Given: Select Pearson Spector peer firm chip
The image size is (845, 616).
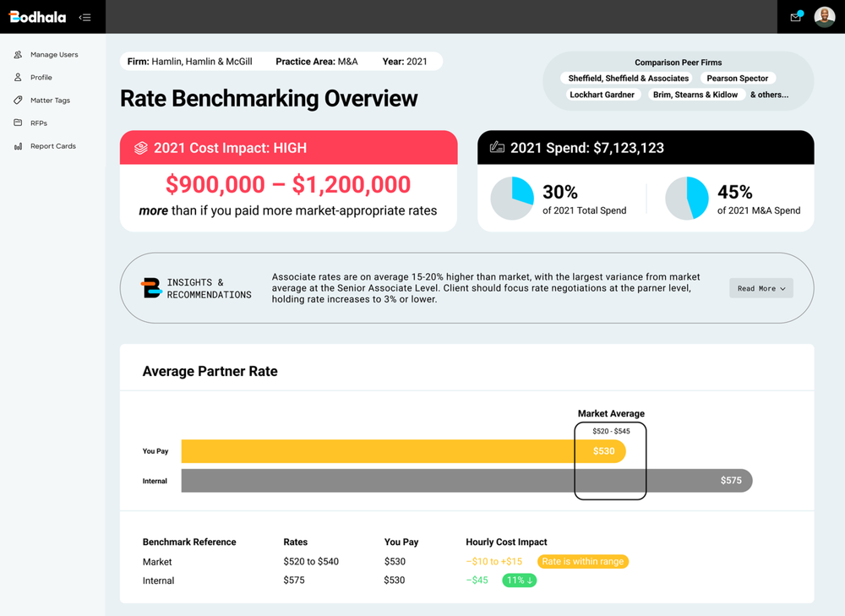Looking at the screenshot, I should (737, 78).
